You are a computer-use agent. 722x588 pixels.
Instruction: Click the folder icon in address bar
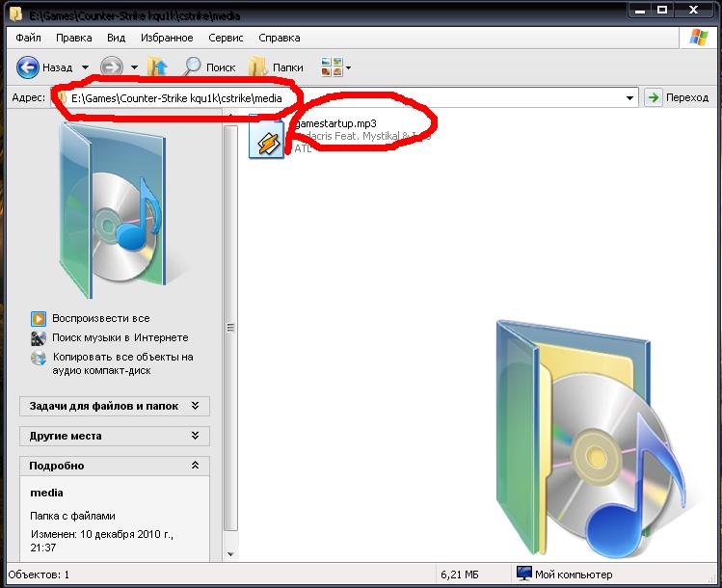[61, 97]
